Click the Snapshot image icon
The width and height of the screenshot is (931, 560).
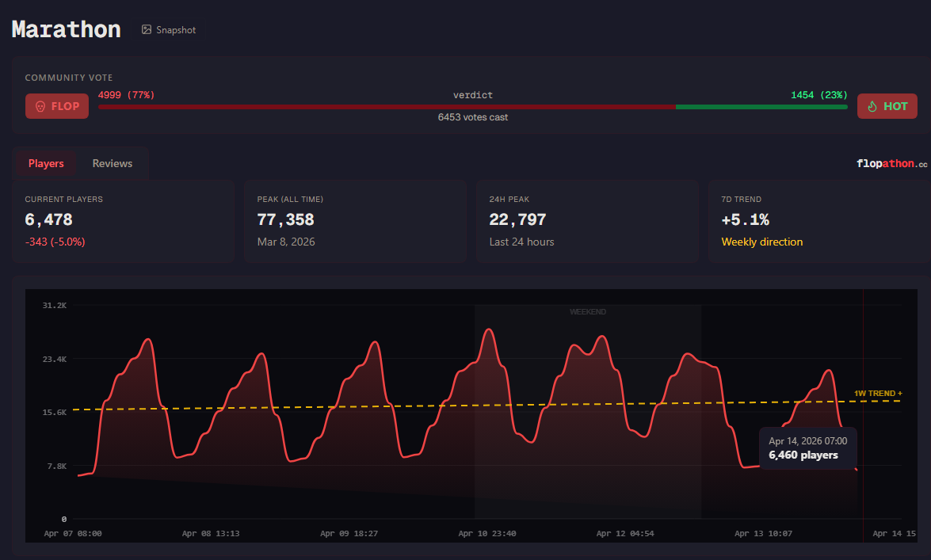click(146, 29)
